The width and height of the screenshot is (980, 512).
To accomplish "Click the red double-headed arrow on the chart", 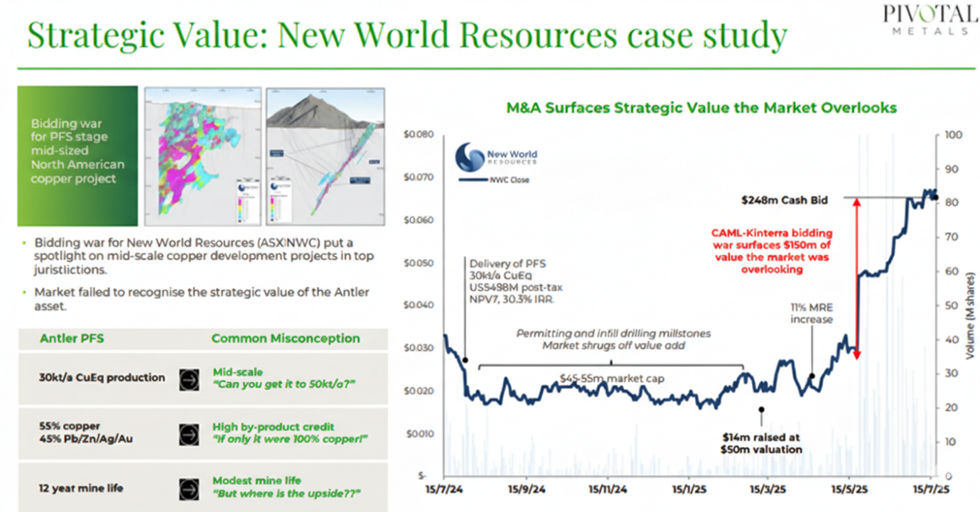I will [x=857, y=278].
